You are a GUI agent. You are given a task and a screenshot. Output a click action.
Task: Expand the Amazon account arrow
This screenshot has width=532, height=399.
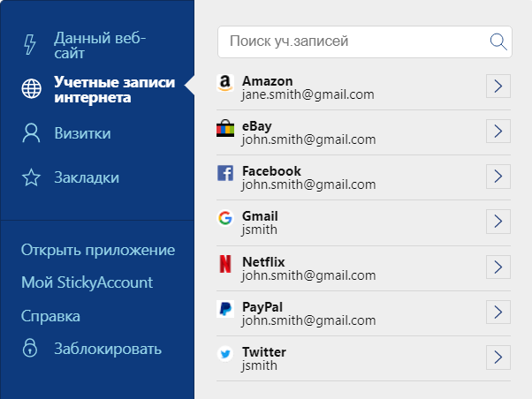(498, 87)
